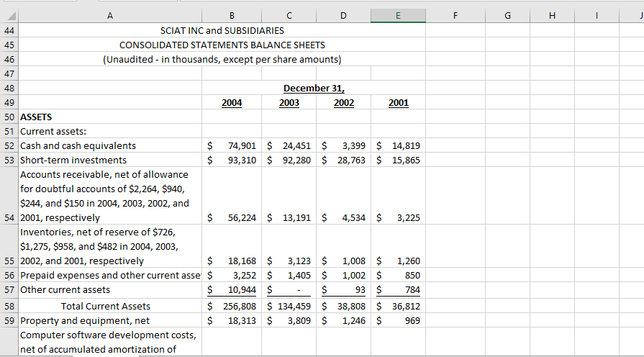Select row 50 header

tap(9, 117)
